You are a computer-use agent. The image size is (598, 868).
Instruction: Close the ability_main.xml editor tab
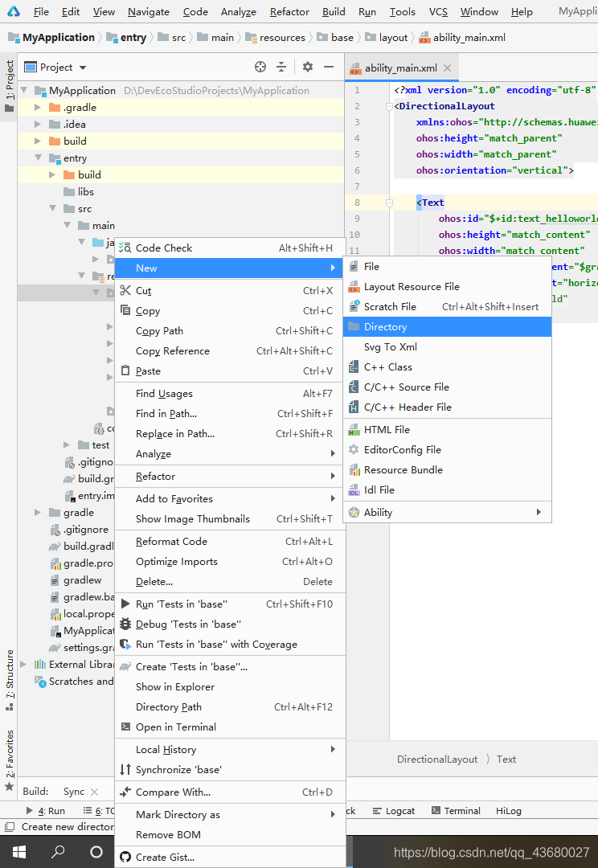(448, 68)
